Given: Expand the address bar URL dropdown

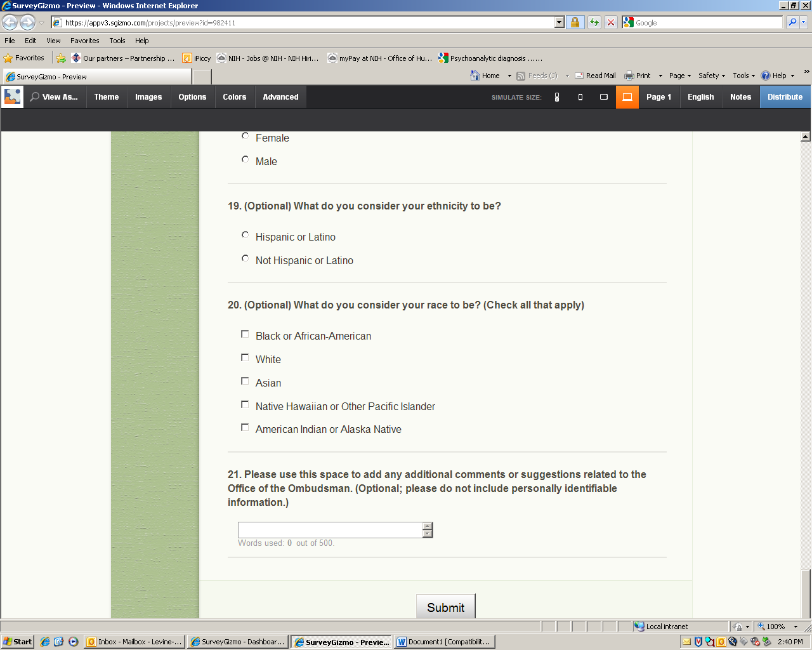Looking at the screenshot, I should click(x=559, y=22).
